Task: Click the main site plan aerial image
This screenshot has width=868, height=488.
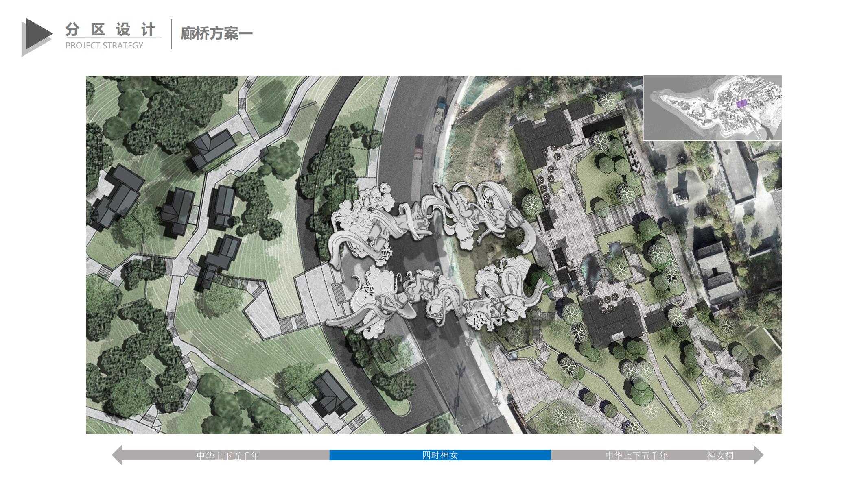Action: click(x=433, y=255)
